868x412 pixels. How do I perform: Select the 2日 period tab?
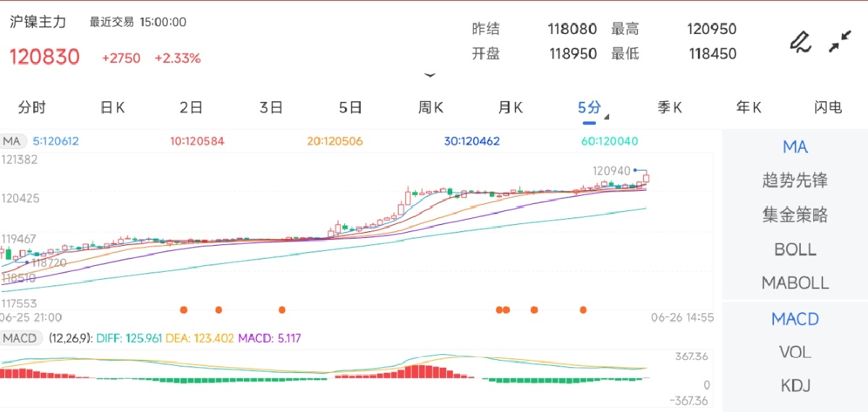coord(191,108)
